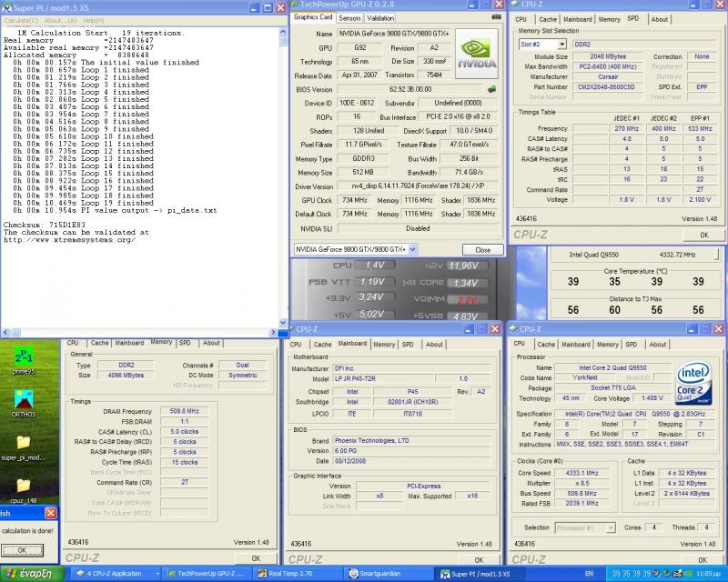This screenshot has width=728, height=582.
Task: Click OK in the CPU-Z Memory window
Action: [x=256, y=558]
